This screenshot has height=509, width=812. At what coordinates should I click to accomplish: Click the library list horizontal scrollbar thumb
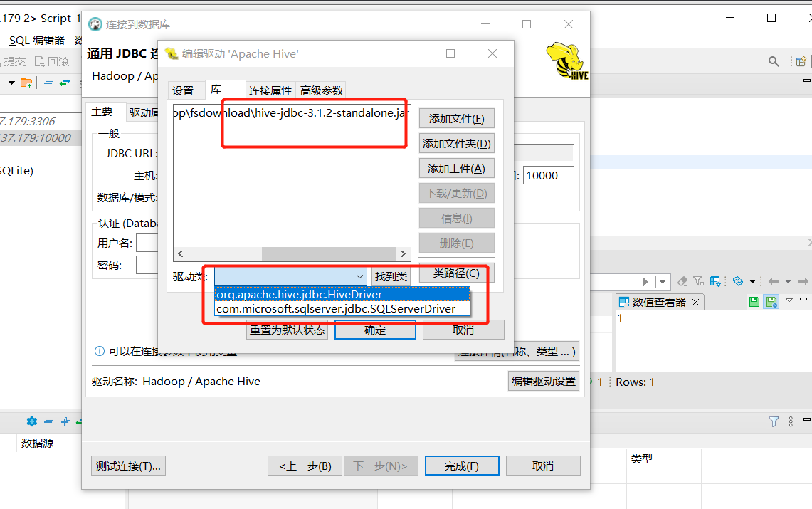click(x=329, y=253)
